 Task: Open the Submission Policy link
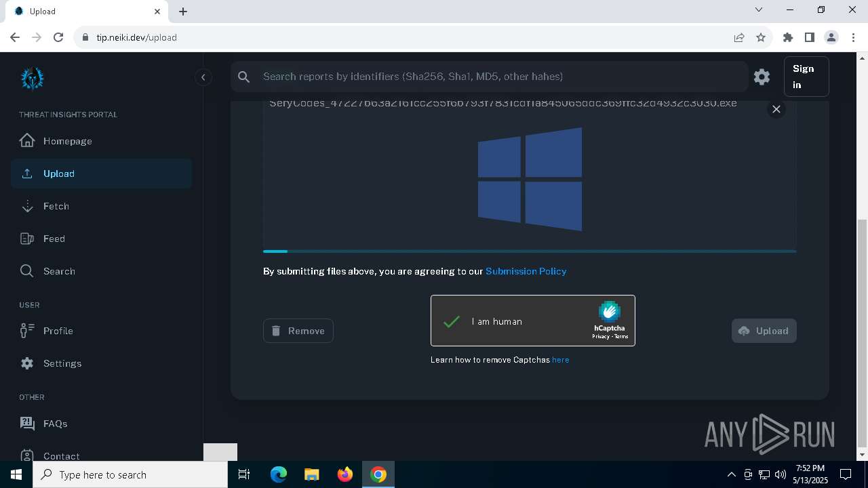click(x=526, y=271)
